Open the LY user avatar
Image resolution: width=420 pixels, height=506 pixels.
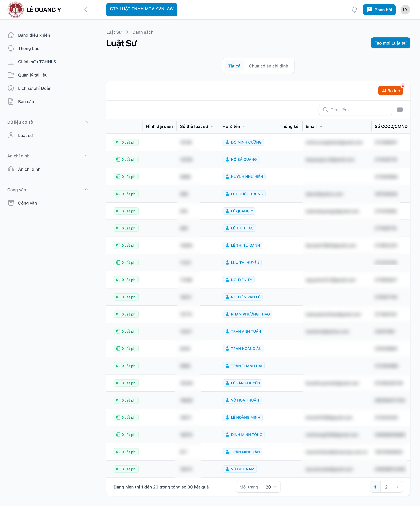pyautogui.click(x=405, y=10)
